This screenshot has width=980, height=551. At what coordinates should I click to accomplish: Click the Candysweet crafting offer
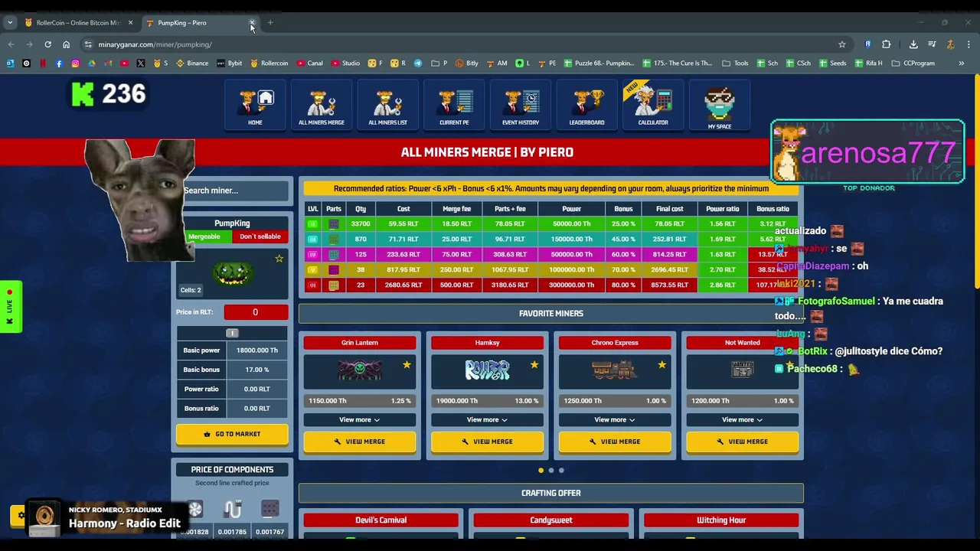pyautogui.click(x=550, y=520)
